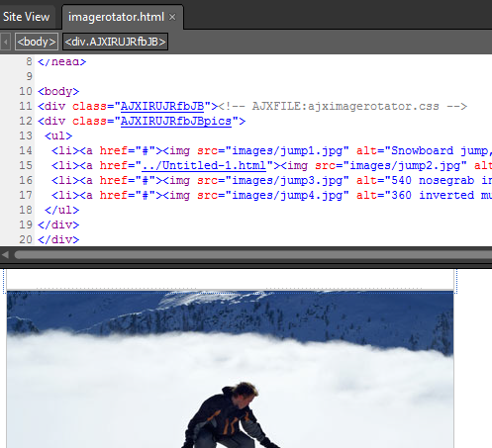The width and height of the screenshot is (492, 448).
Task: Click the <body> tag selector
Action: (x=37, y=42)
